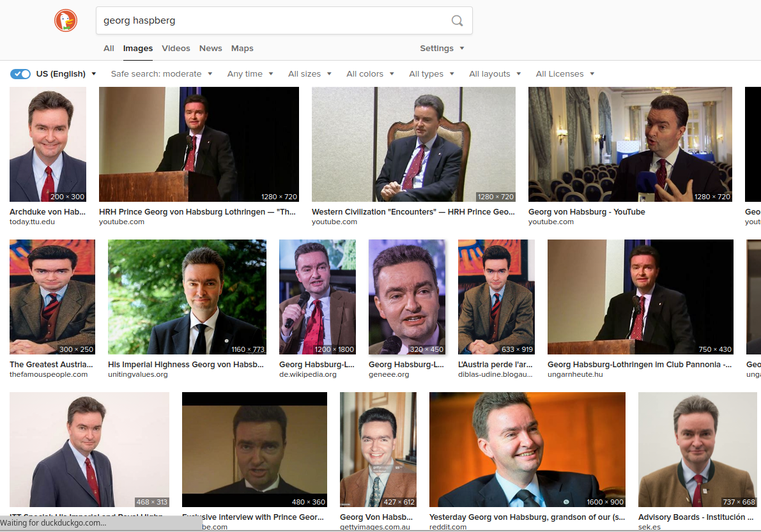Image resolution: width=761 pixels, height=532 pixels.
Task: Open the All types filter dropdown
Action: tap(431, 73)
